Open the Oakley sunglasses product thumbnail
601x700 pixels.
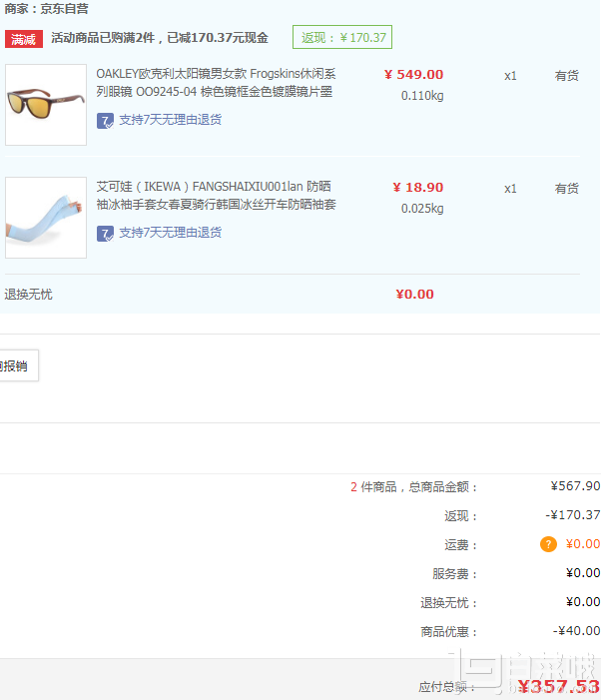(x=46, y=105)
